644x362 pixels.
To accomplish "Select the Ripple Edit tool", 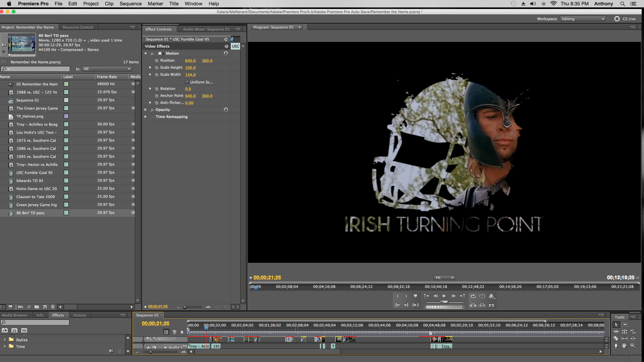I will pyautogui.click(x=616, y=331).
